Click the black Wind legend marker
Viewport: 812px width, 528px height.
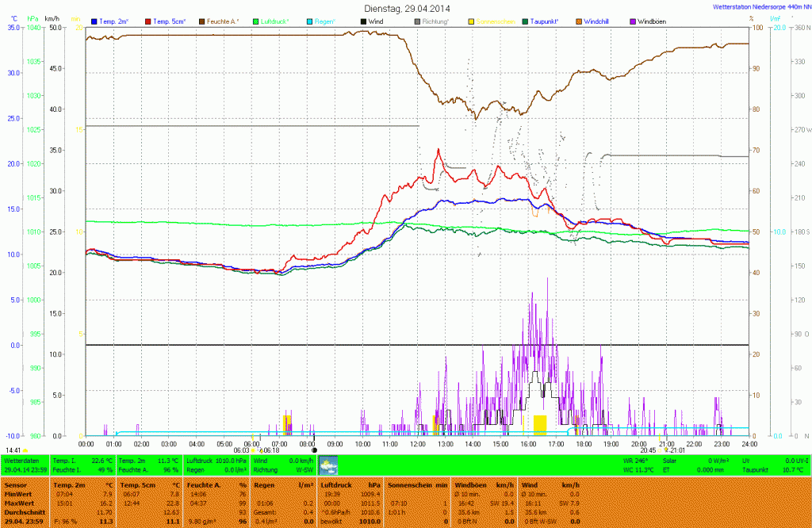pos(364,21)
